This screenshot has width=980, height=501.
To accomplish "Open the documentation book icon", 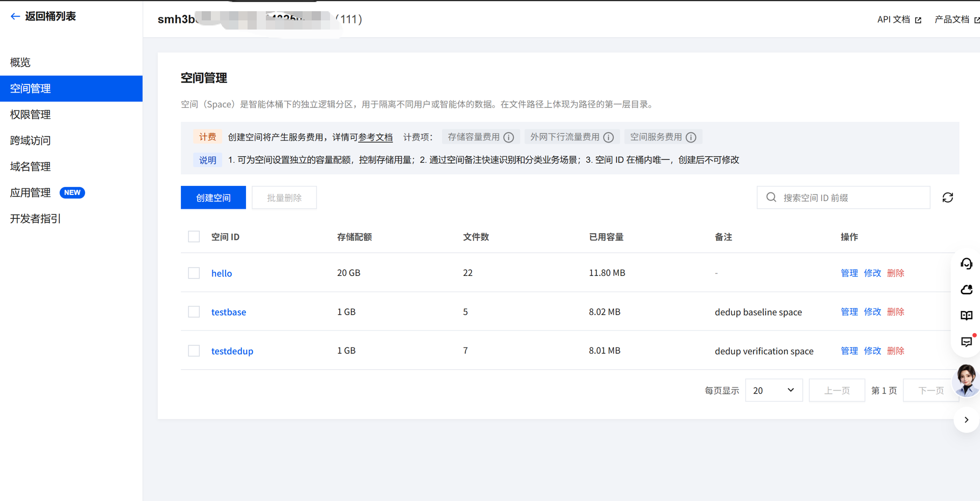I will coord(966,316).
